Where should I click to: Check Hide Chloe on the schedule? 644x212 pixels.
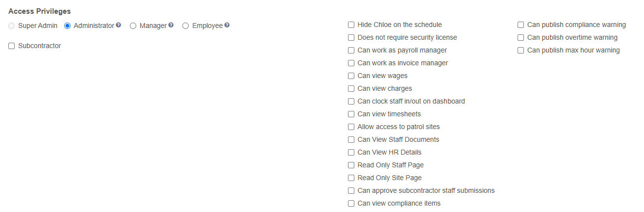pos(351,25)
